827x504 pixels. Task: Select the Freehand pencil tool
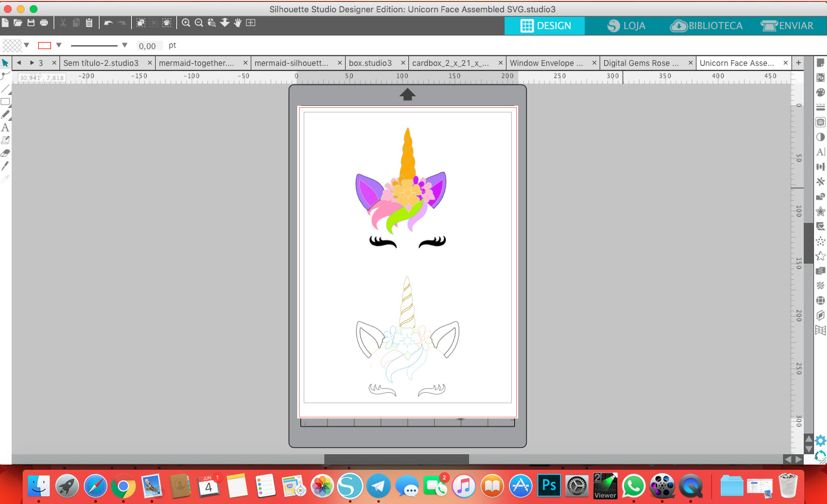coord(5,114)
